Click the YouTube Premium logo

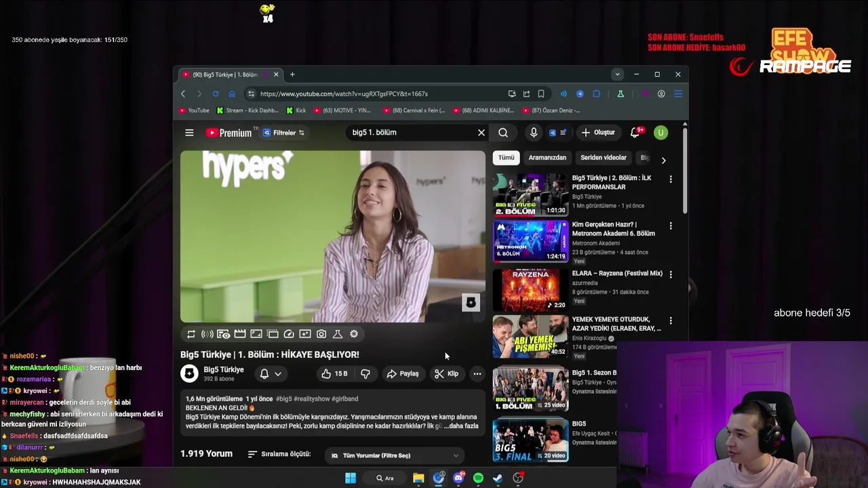(x=229, y=133)
